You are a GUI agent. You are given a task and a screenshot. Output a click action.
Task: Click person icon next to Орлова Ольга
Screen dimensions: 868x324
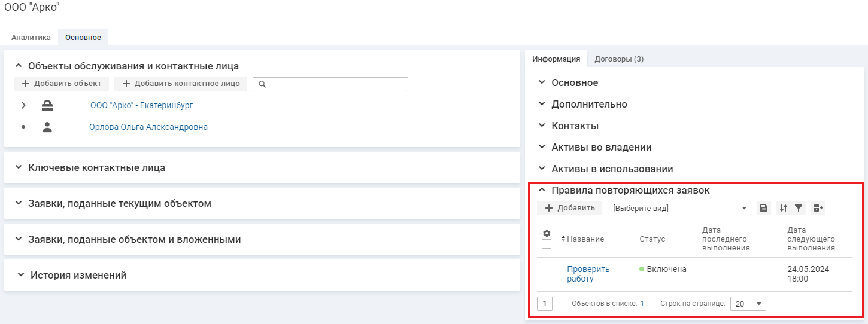[47, 127]
